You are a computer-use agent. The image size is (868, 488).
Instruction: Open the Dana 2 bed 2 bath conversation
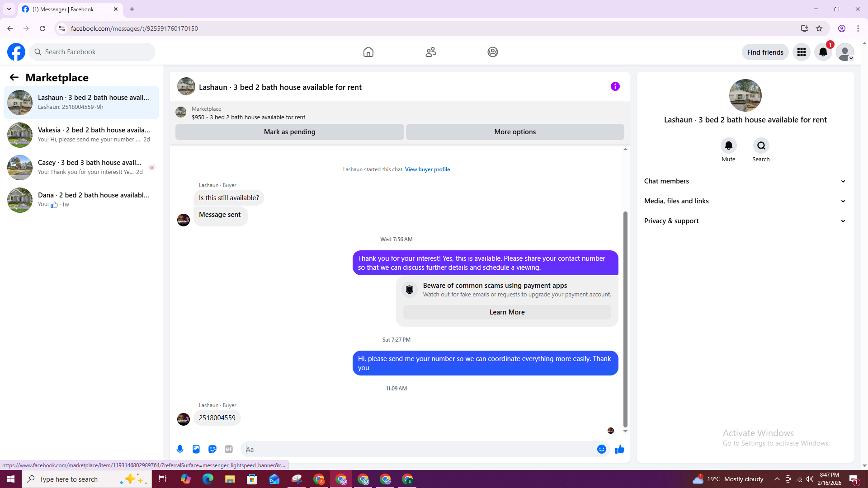pos(81,200)
